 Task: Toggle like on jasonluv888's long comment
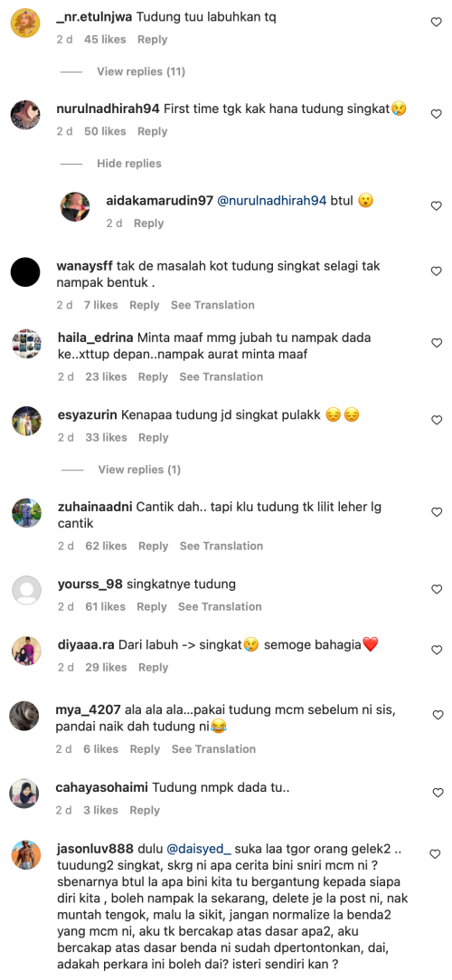coord(437,853)
